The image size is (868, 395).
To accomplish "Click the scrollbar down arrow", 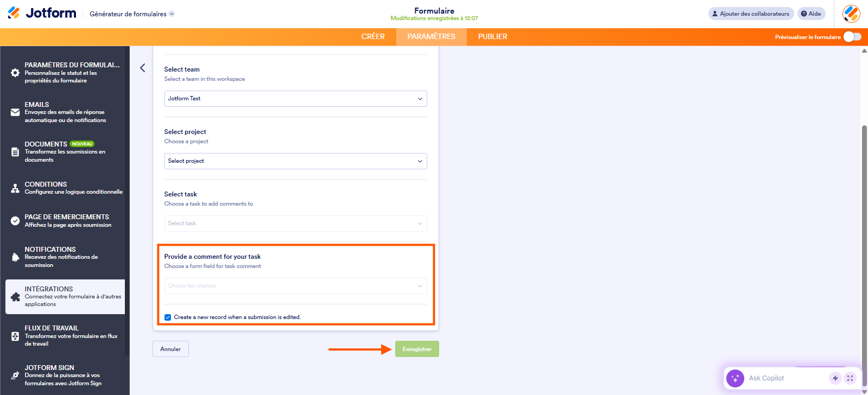I will coord(864,391).
